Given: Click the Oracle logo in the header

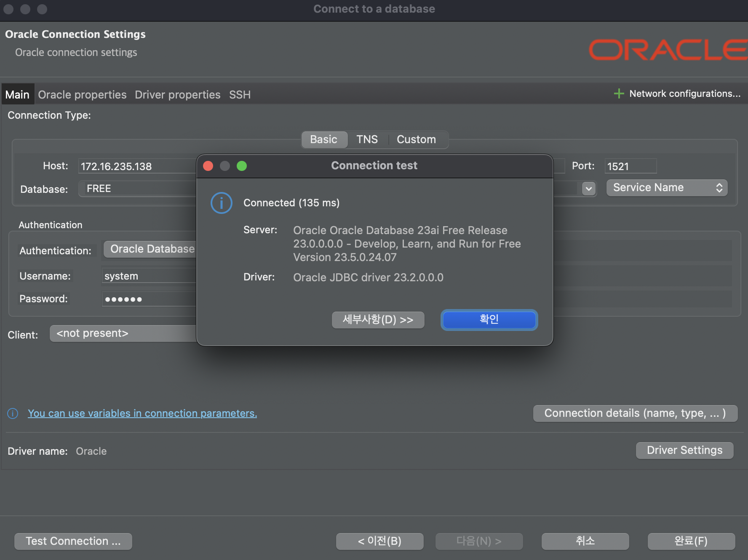Looking at the screenshot, I should point(668,50).
